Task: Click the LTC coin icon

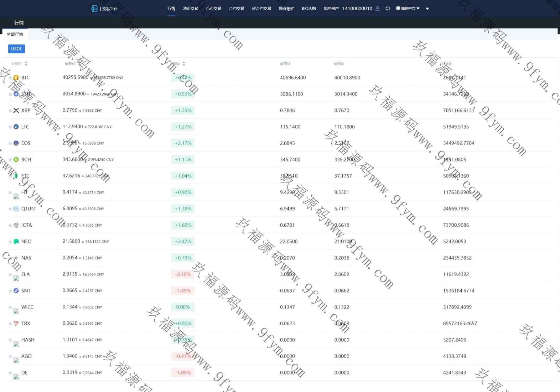Action: click(16, 127)
